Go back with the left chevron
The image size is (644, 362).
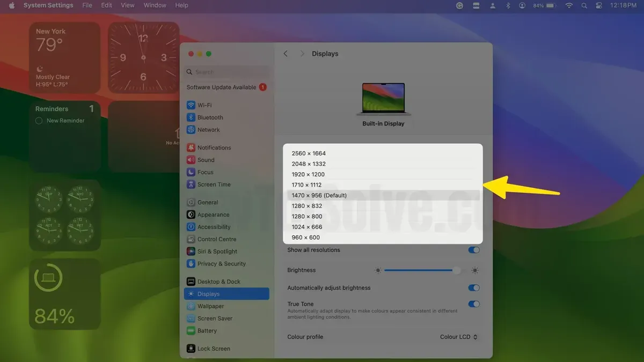click(286, 54)
